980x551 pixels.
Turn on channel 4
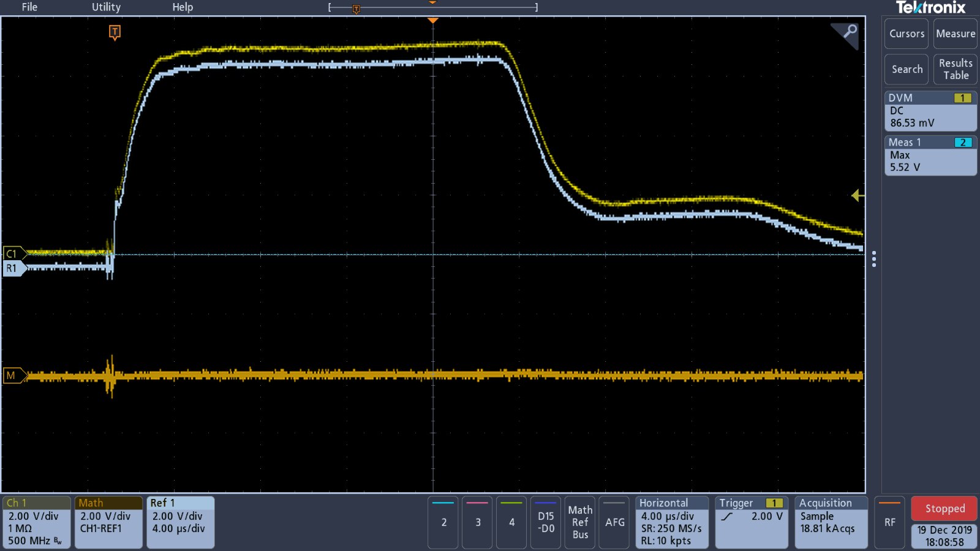[511, 522]
